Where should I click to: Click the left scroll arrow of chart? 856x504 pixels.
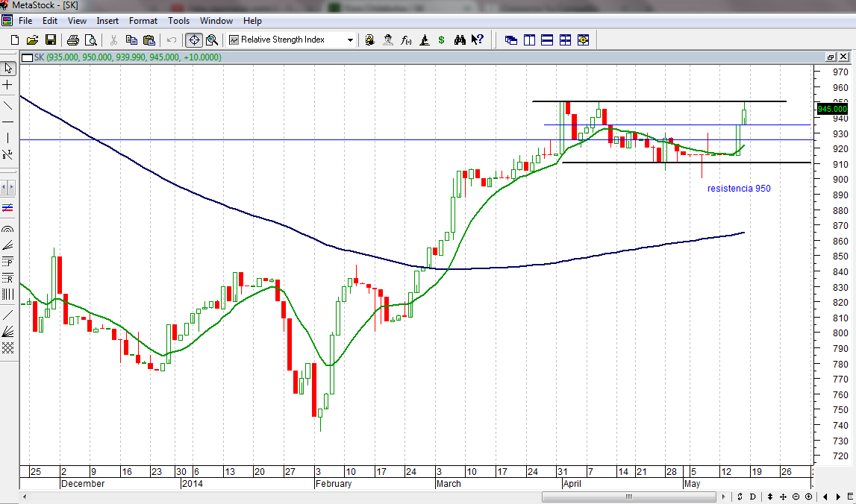tap(25, 497)
